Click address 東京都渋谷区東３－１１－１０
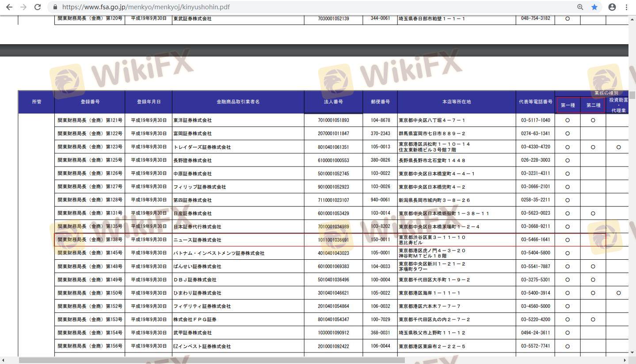The image size is (636, 364). click(432, 237)
